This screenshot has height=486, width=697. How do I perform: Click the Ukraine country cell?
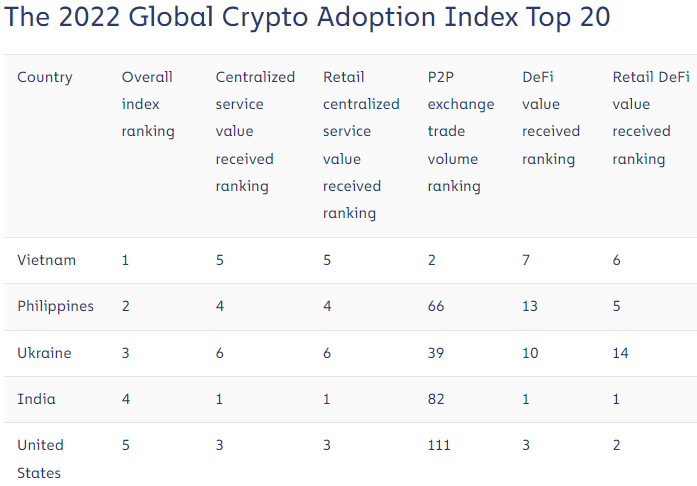click(x=44, y=353)
